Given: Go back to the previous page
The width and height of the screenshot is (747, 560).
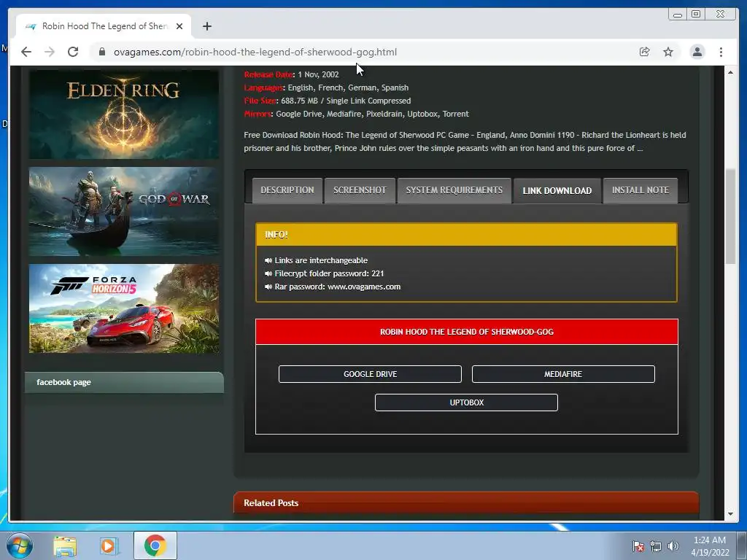Looking at the screenshot, I should (26, 52).
